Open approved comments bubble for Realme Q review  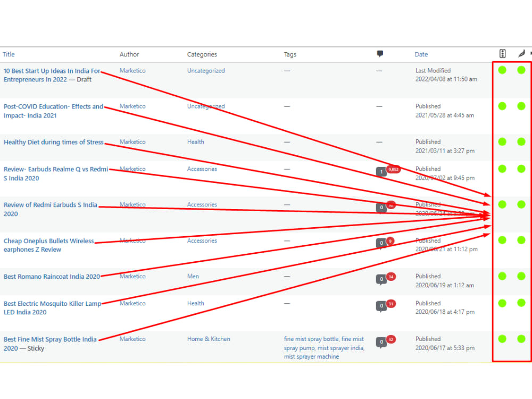tap(381, 172)
